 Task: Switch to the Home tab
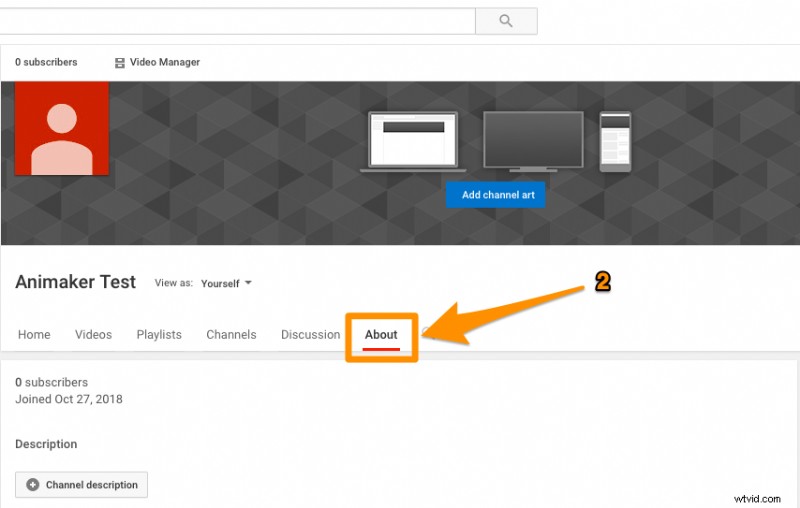coord(34,335)
